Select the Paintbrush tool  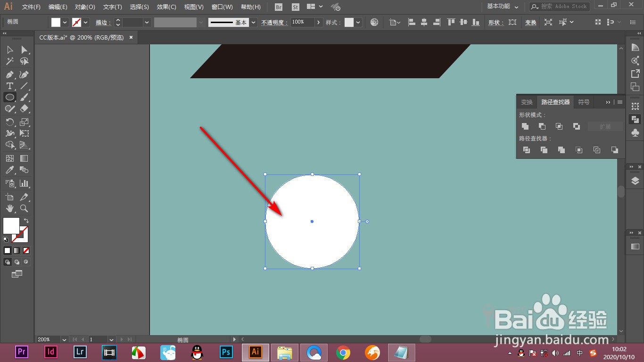coord(24,97)
